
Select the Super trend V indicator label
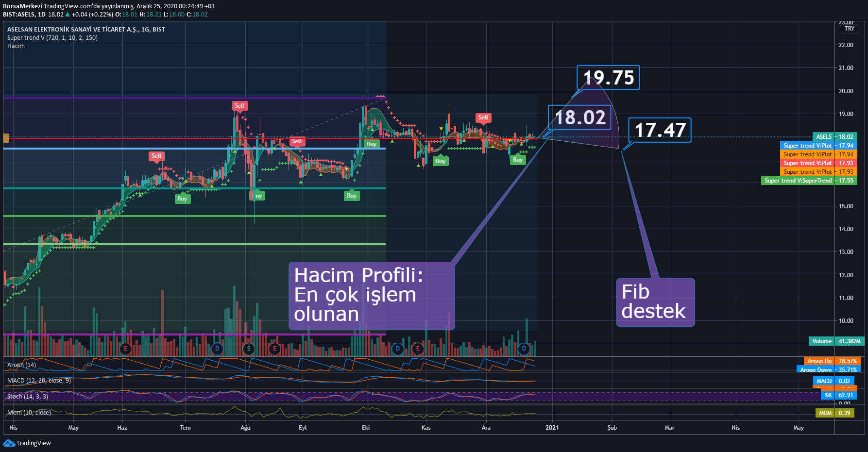(x=52, y=37)
